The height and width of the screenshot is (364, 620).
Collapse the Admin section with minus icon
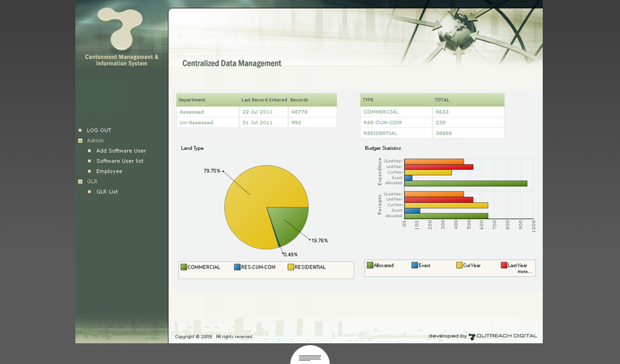80,141
